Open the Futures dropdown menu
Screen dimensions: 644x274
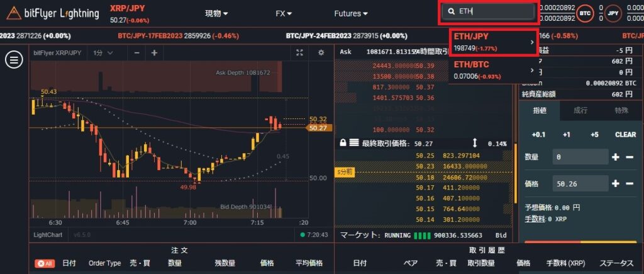[x=351, y=13]
